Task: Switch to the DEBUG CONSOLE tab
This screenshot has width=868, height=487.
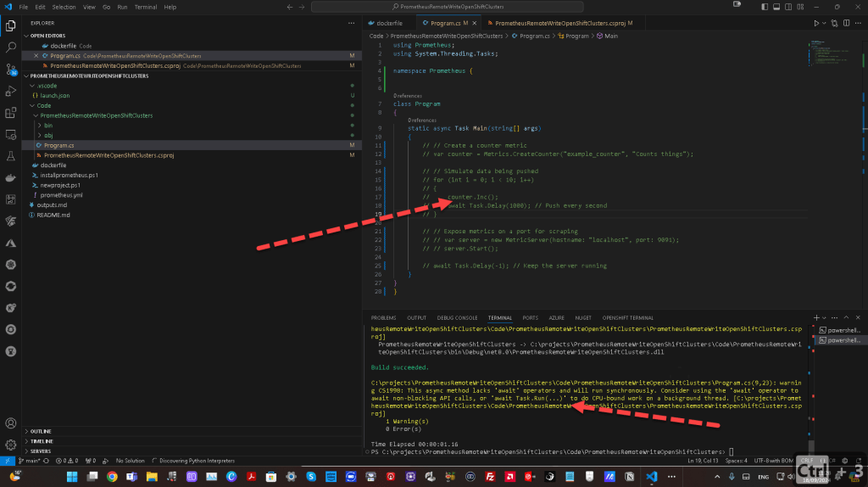Action: pos(457,318)
